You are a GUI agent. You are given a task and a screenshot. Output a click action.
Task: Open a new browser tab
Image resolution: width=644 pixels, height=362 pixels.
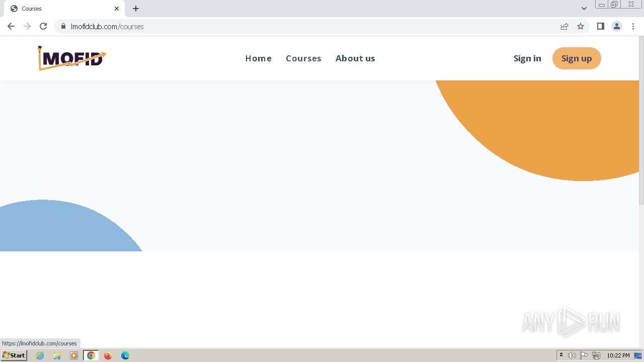point(136,9)
